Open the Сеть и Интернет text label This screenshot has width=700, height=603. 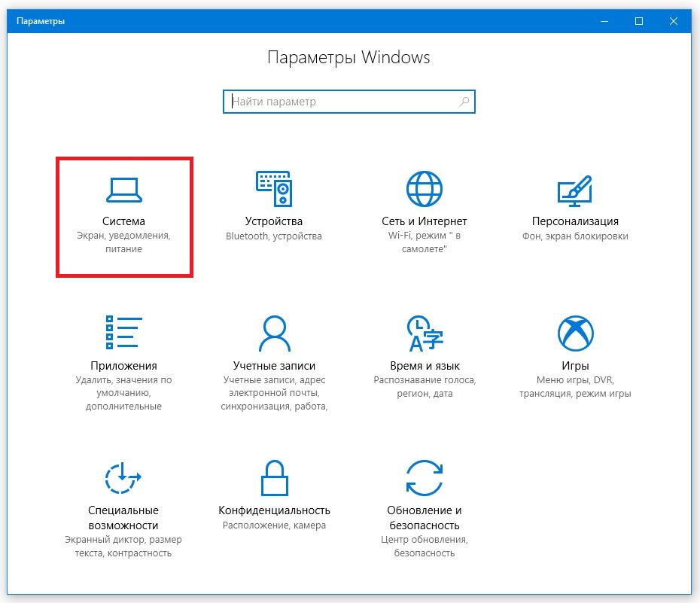(425, 221)
